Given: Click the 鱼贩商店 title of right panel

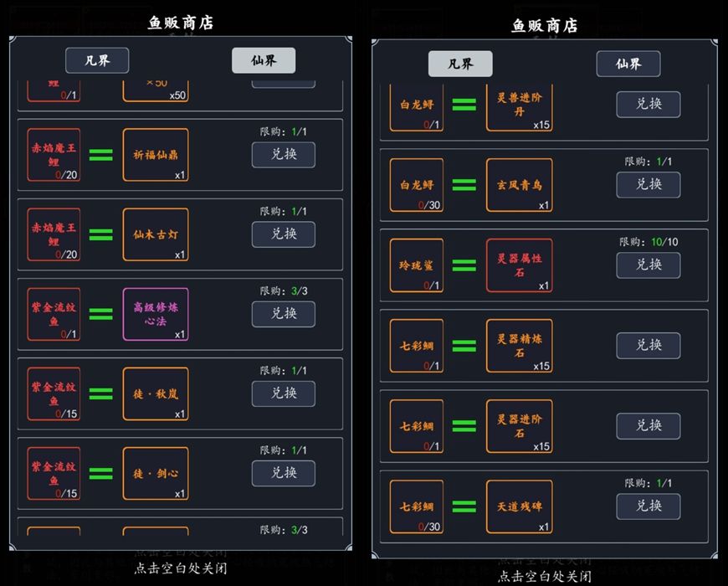Looking at the screenshot, I should click(545, 26).
